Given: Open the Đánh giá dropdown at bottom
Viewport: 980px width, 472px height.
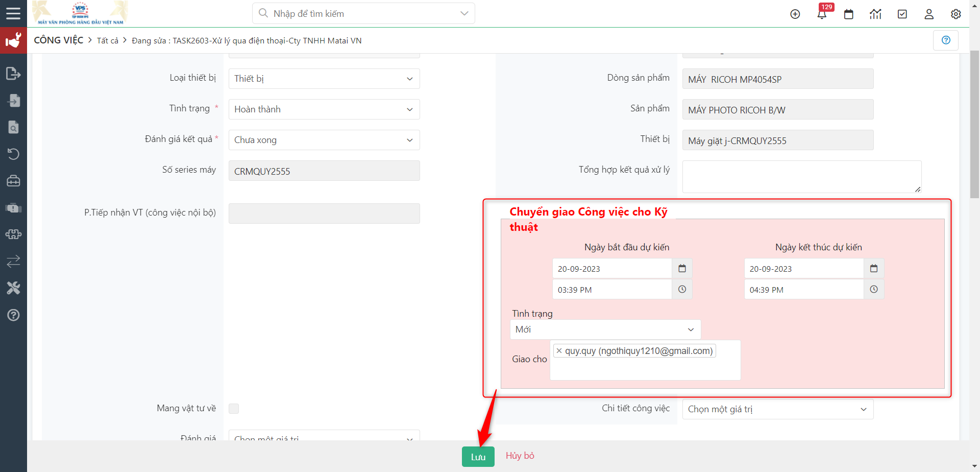Looking at the screenshot, I should coord(324,435).
